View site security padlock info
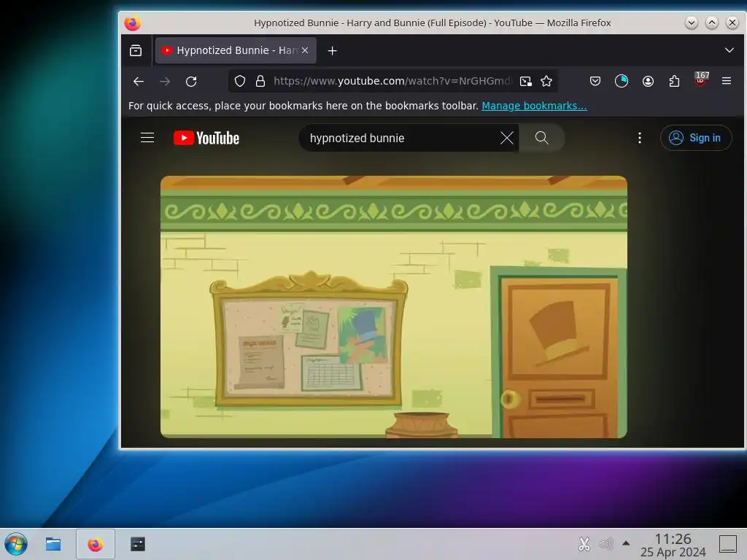 [x=260, y=81]
